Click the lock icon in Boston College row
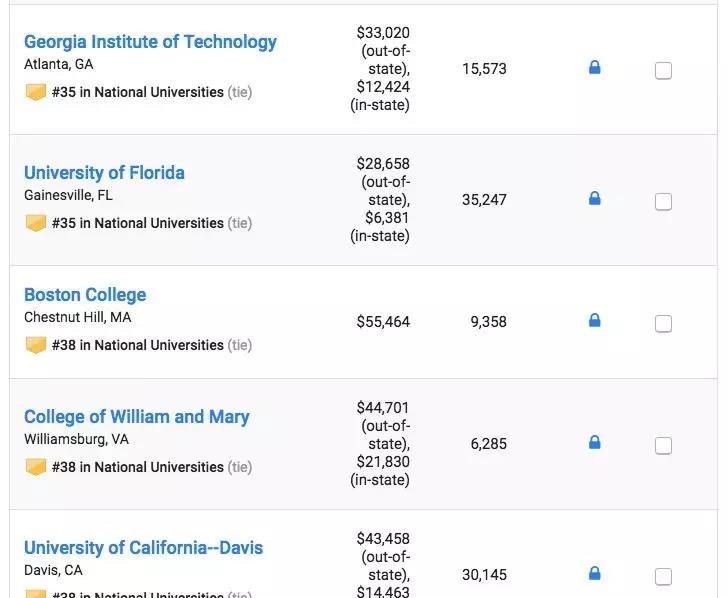Viewport: 728px width, 598px height. 594,321
